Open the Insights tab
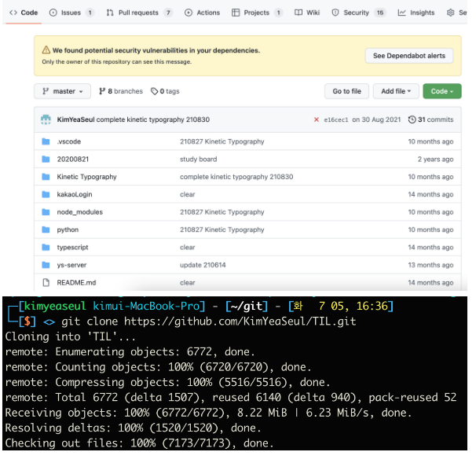 416,13
